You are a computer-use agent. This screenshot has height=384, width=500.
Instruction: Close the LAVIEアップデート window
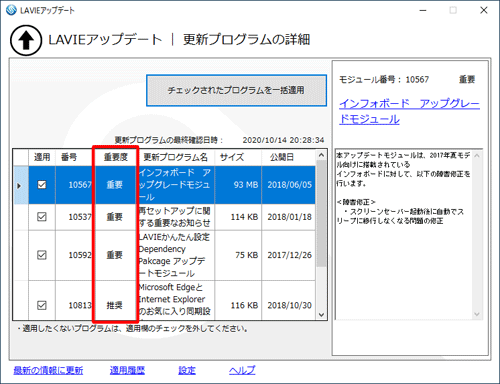[484, 10]
